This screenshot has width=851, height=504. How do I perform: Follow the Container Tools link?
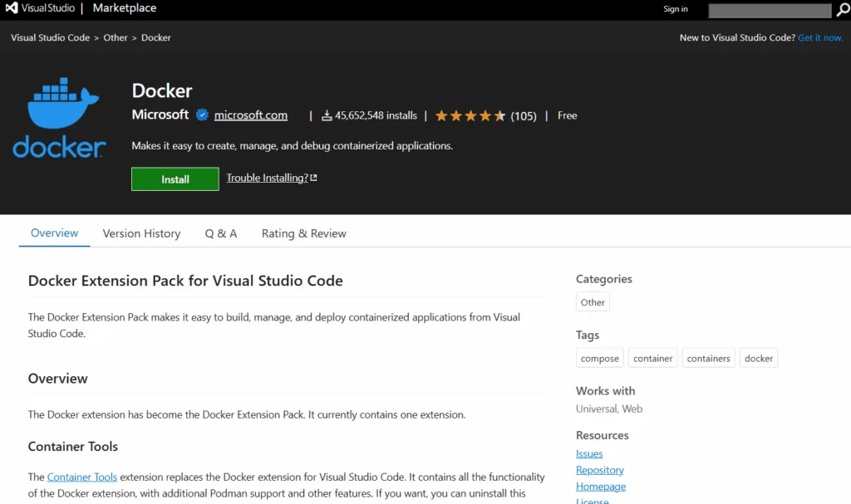click(82, 477)
